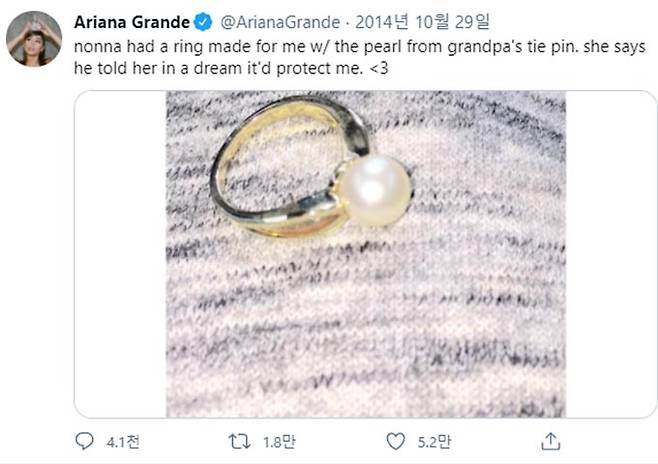
Task: Click the reply speech bubble icon
Action: pyautogui.click(x=84, y=441)
